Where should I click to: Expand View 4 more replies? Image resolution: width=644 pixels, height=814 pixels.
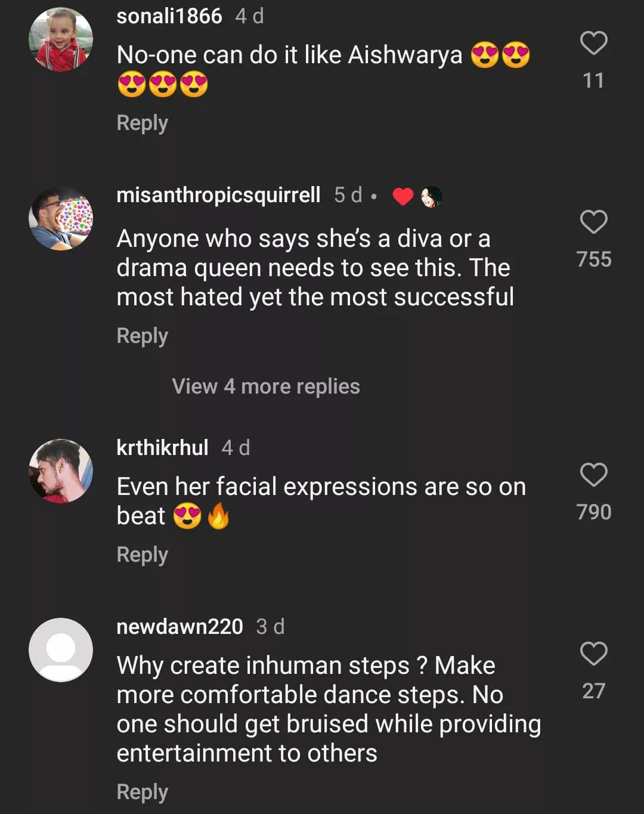(x=266, y=386)
